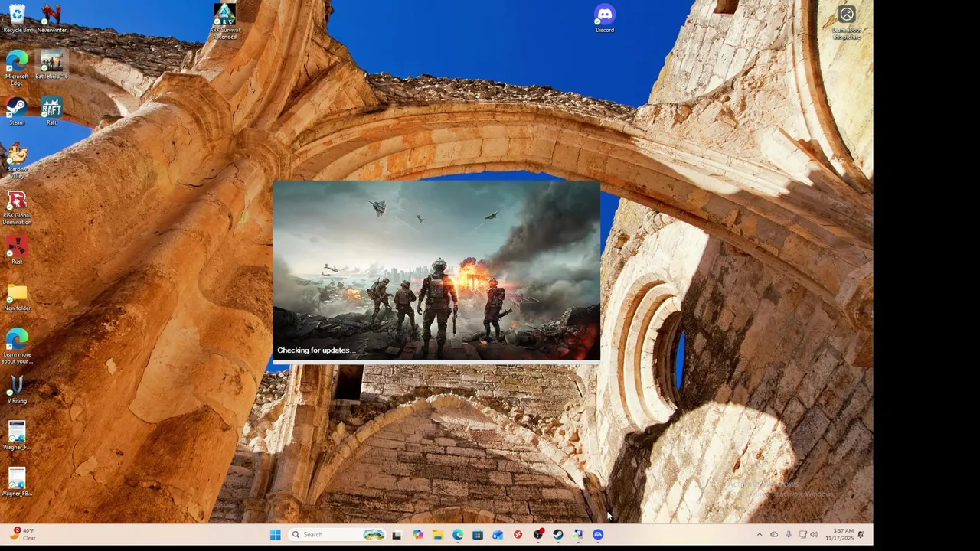Open network settings from the tray

pos(802,534)
